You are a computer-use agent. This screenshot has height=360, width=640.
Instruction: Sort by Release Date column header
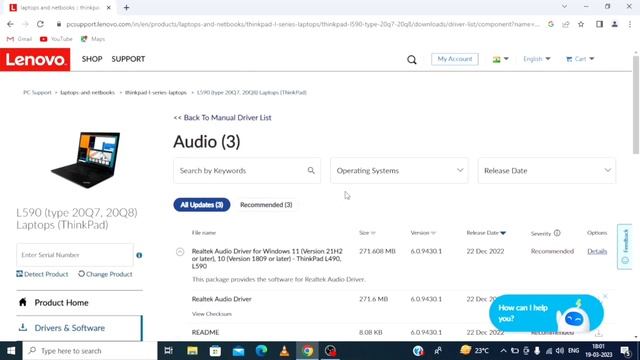(x=486, y=233)
